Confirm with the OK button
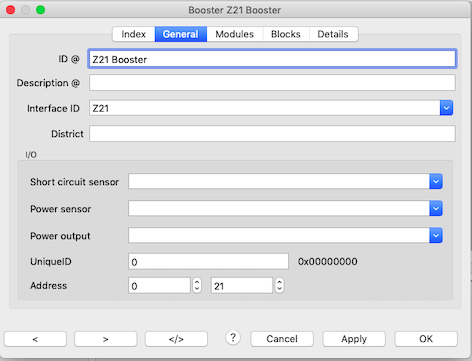The image size is (472, 361). [426, 339]
